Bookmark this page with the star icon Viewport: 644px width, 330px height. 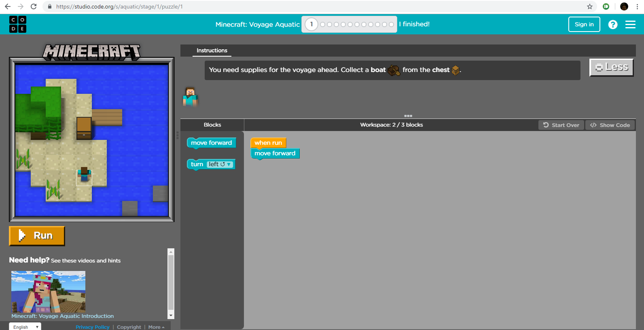(590, 6)
